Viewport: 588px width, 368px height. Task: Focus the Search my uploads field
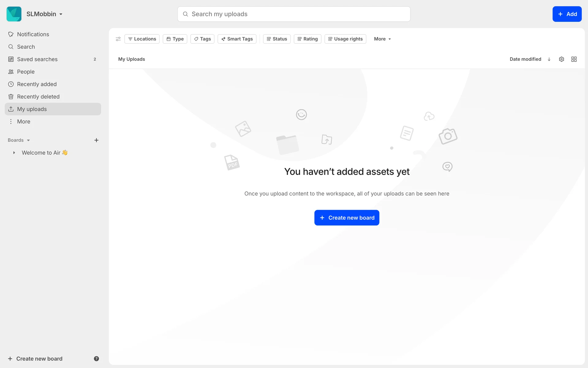pyautogui.click(x=294, y=14)
